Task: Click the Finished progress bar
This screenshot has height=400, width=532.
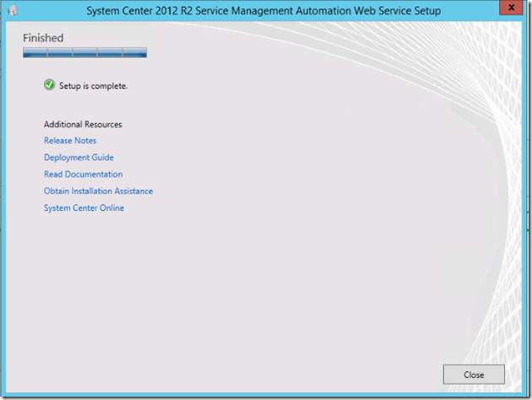Action: click(84, 52)
